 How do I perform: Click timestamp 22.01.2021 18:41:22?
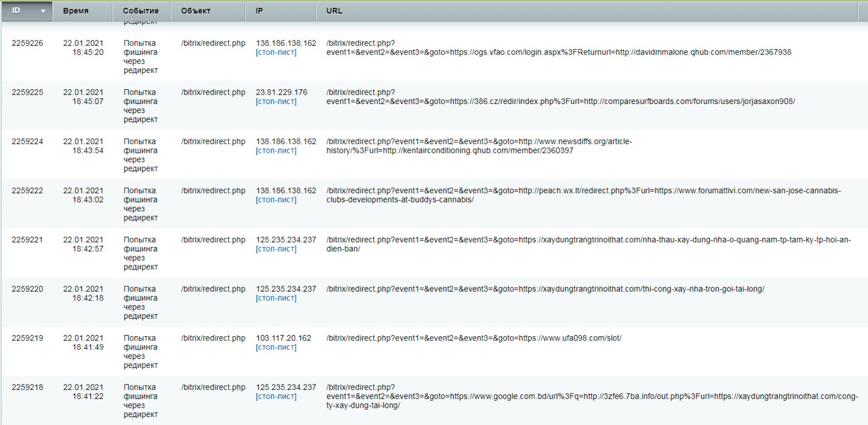(84, 392)
